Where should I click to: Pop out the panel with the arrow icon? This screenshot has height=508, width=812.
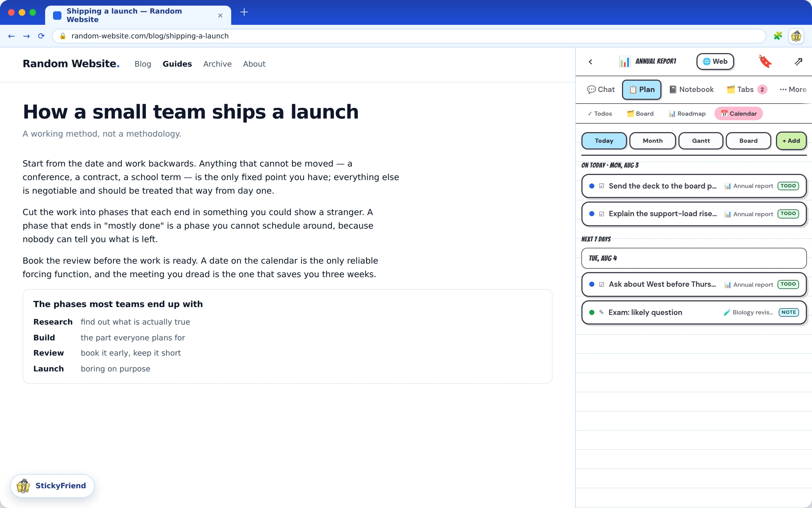pos(798,62)
